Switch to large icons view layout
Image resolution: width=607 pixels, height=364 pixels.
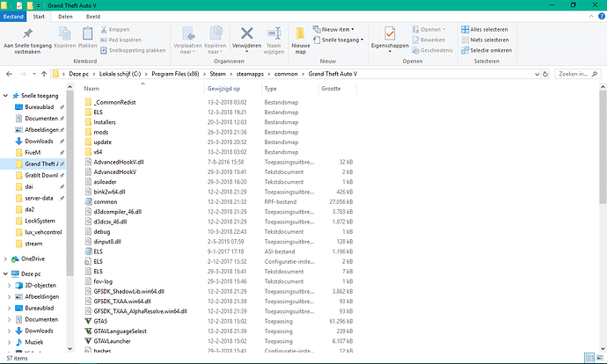click(x=600, y=358)
